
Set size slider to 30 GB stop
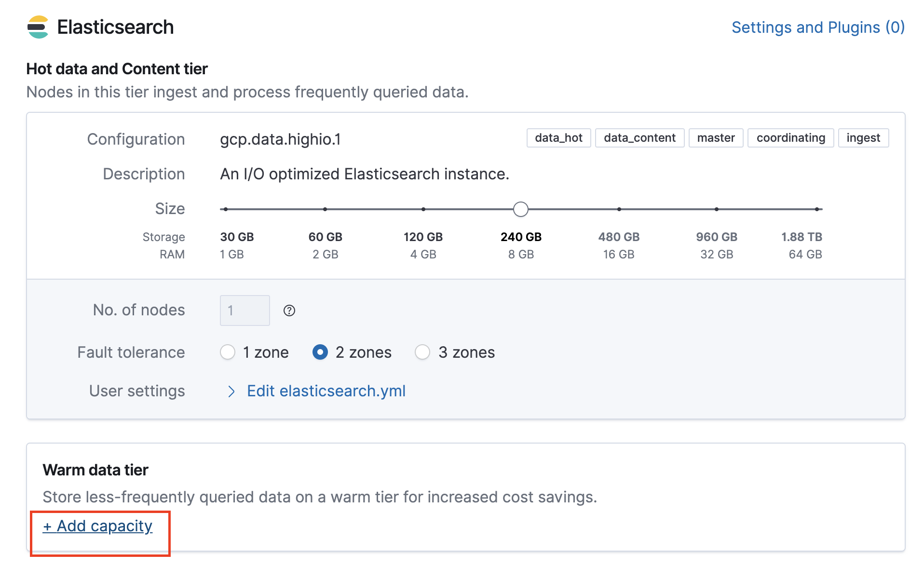[226, 209]
